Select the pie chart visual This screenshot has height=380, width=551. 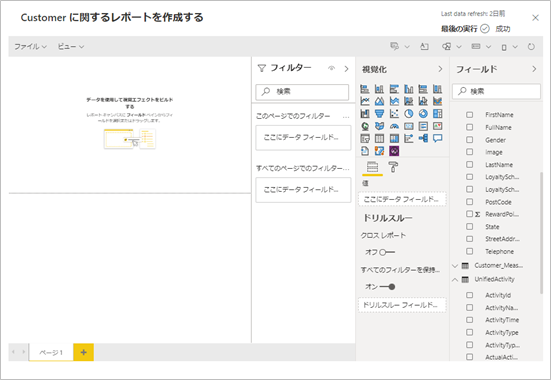coord(409,114)
